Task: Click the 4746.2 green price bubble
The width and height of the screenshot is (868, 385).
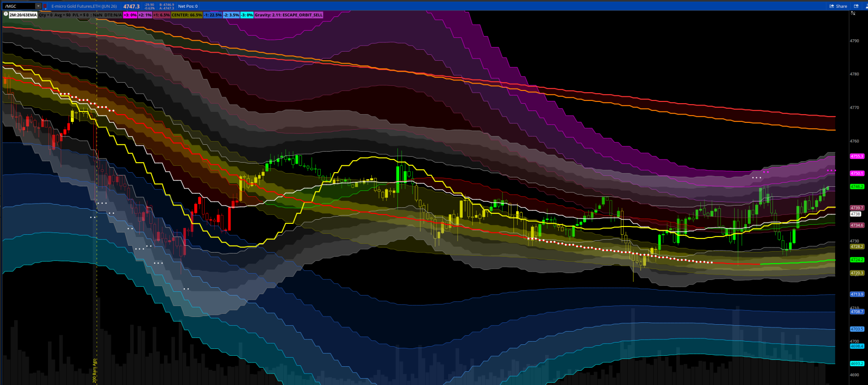Action: (857, 187)
